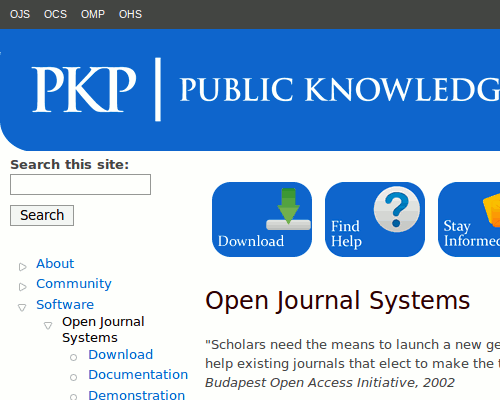The image size is (500, 400).
Task: Open the Download tile button
Action: pos(262,219)
